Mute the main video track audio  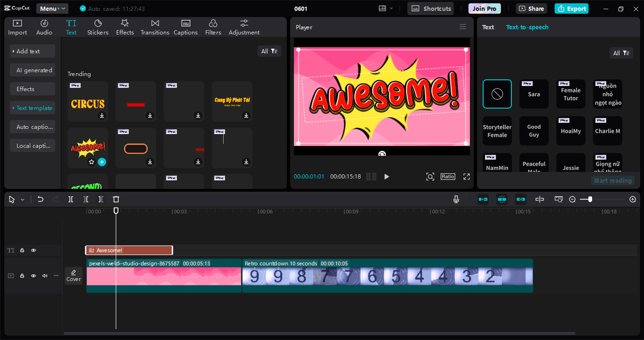click(45, 276)
